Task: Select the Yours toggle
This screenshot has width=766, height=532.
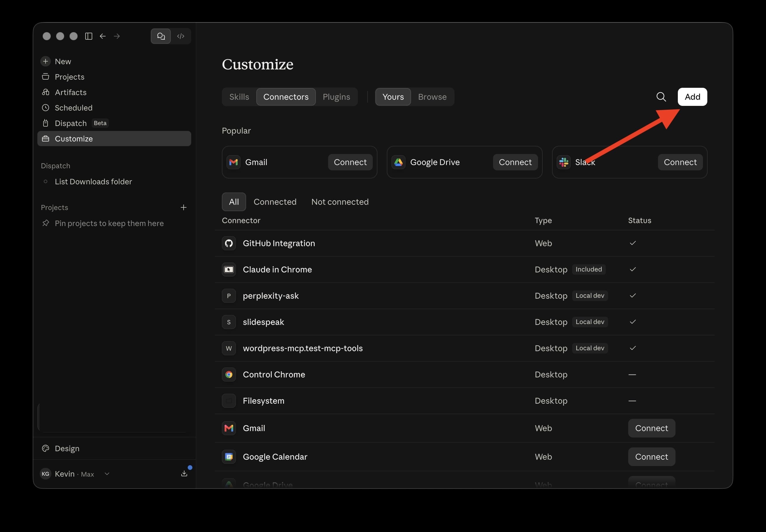Action: pos(393,97)
